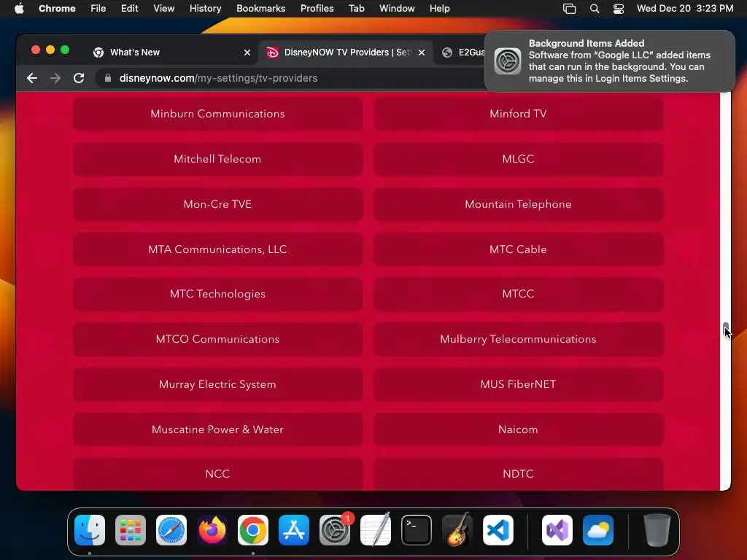Switch to the E2Gua tab
This screenshot has height=560, width=747.
(461, 52)
